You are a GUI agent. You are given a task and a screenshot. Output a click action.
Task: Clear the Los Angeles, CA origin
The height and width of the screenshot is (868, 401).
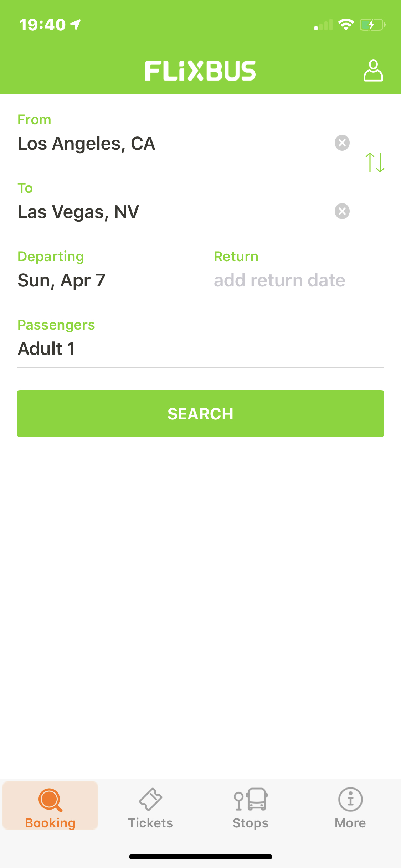click(342, 143)
